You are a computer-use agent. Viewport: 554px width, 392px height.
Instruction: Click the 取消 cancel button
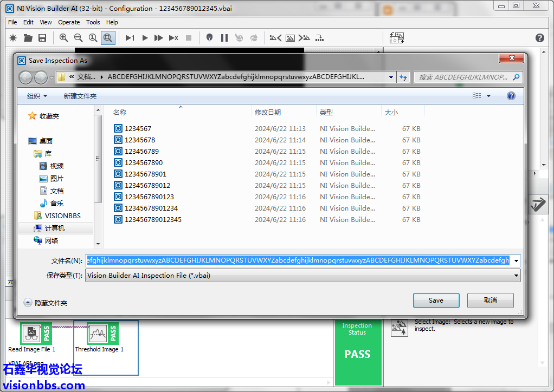(x=490, y=300)
